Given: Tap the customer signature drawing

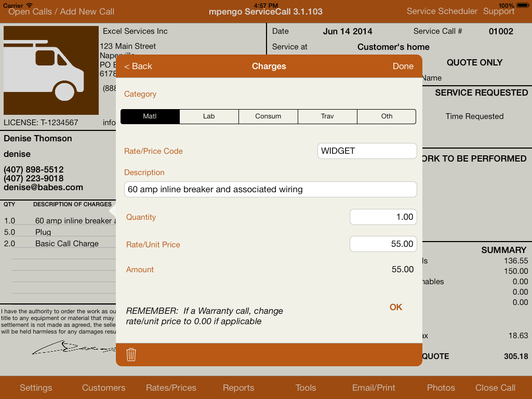Looking at the screenshot, I should (73, 348).
